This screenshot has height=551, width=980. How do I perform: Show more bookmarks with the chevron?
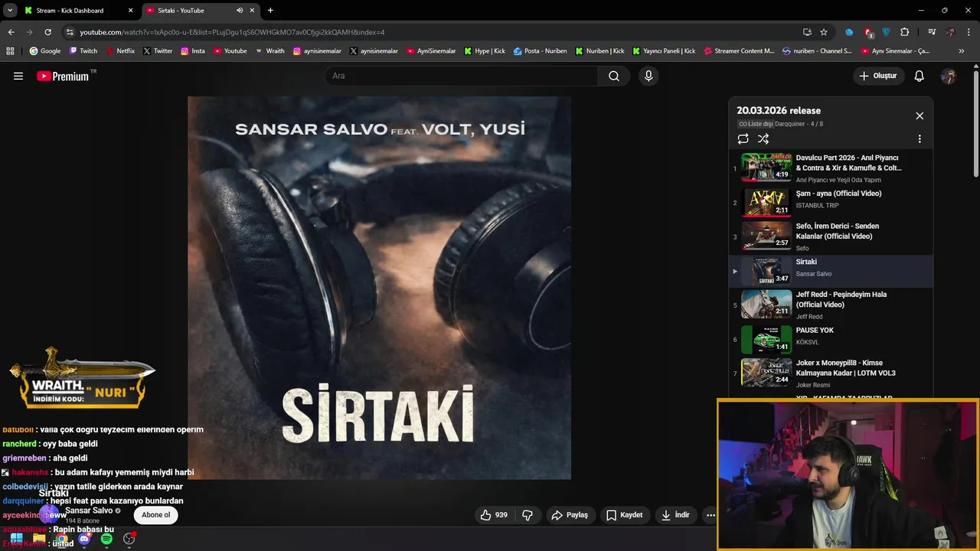tap(961, 51)
